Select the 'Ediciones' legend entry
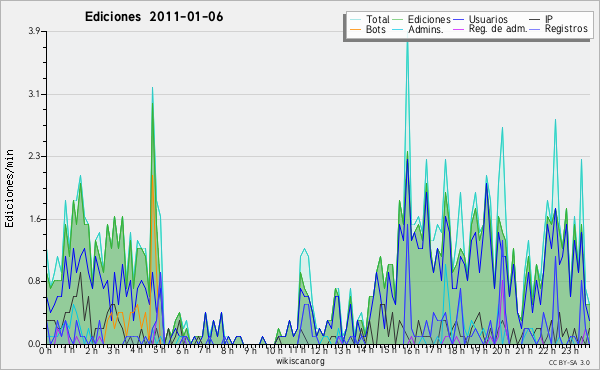Screen dimensions: 600x370 tap(429, 19)
